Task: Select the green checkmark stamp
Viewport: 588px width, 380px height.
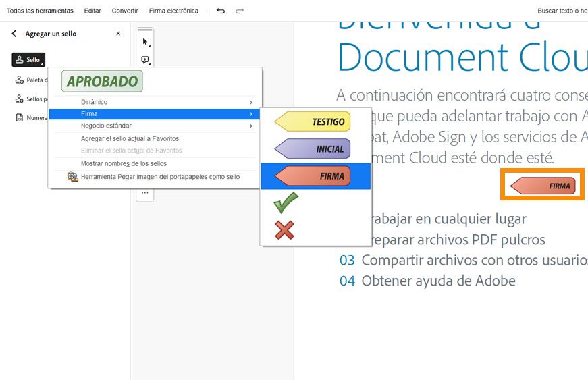Action: (x=286, y=202)
